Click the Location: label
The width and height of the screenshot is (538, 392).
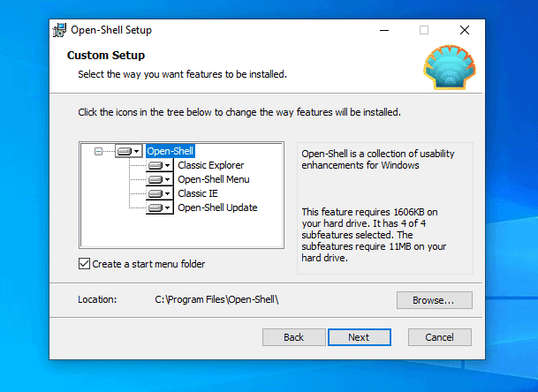tap(97, 299)
